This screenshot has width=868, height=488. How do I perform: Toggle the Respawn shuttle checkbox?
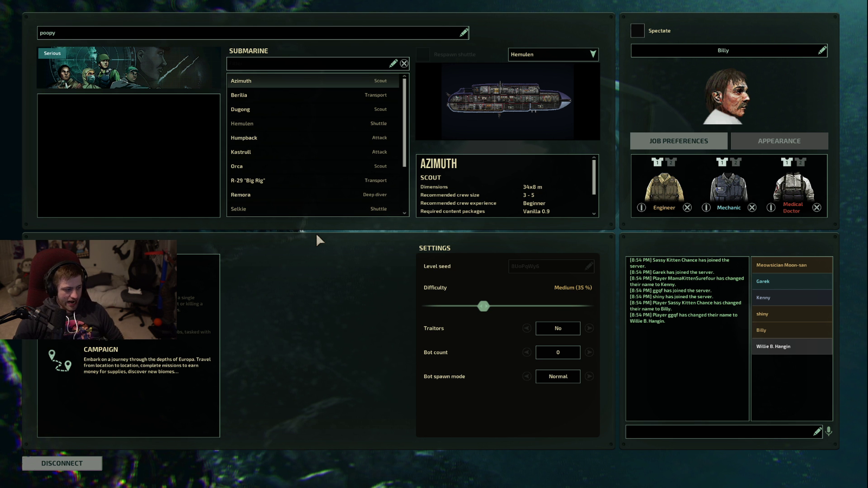[x=423, y=54]
